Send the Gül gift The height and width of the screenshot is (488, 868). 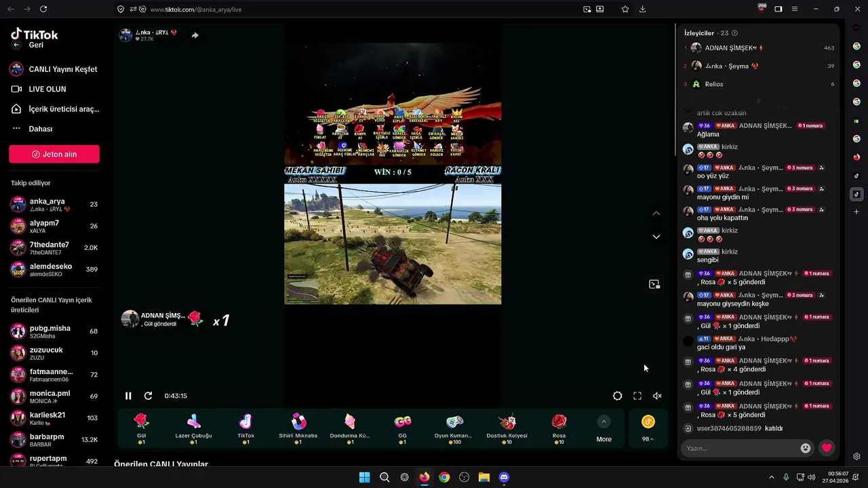[141, 428]
